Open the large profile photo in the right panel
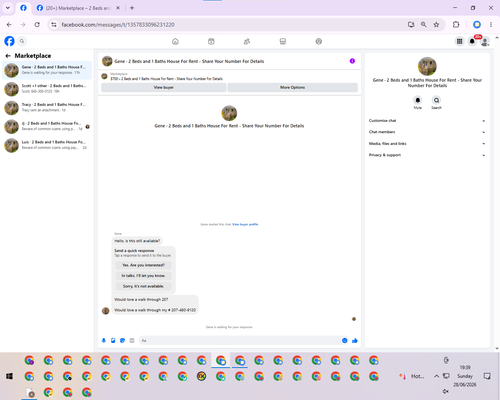500x400 pixels. pyautogui.click(x=427, y=66)
